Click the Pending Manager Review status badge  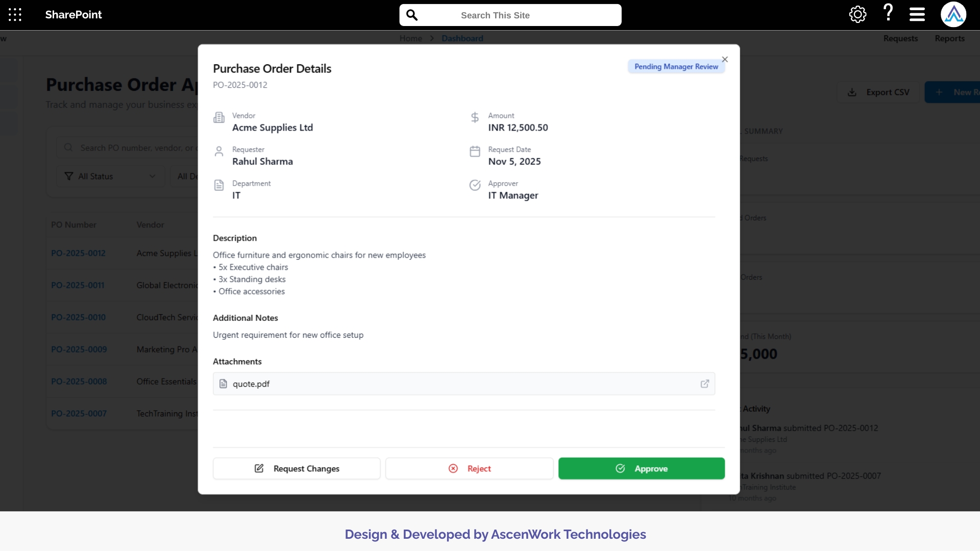(676, 66)
